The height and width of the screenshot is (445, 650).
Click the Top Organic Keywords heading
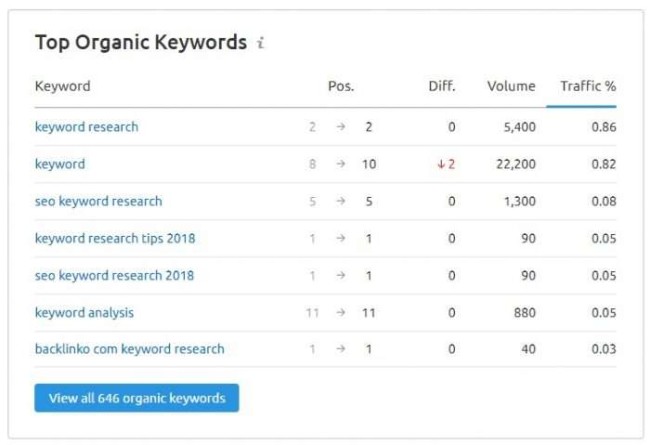tap(140, 42)
